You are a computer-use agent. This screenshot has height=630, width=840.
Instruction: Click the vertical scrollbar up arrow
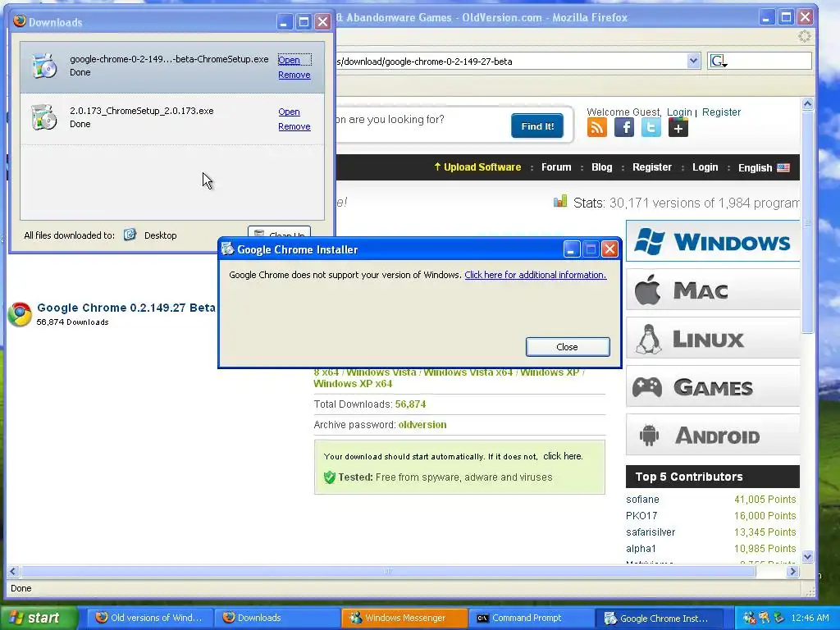click(x=808, y=104)
